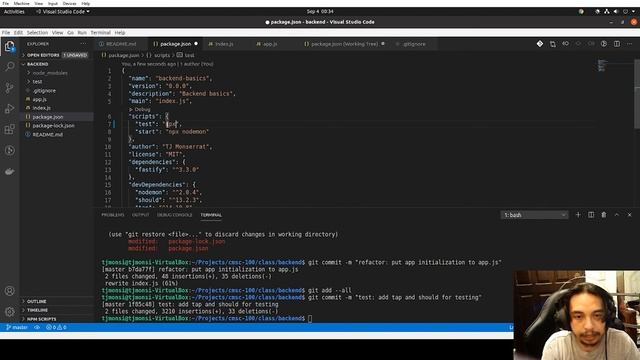Viewport: 640px width, 360px height.
Task: Open the Help menu in VS Code
Action: [x=120, y=33]
